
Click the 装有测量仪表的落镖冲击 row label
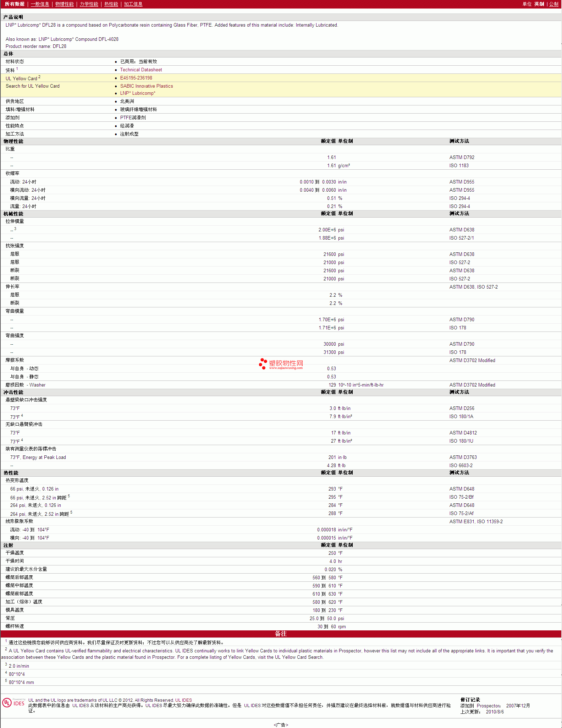point(31,449)
